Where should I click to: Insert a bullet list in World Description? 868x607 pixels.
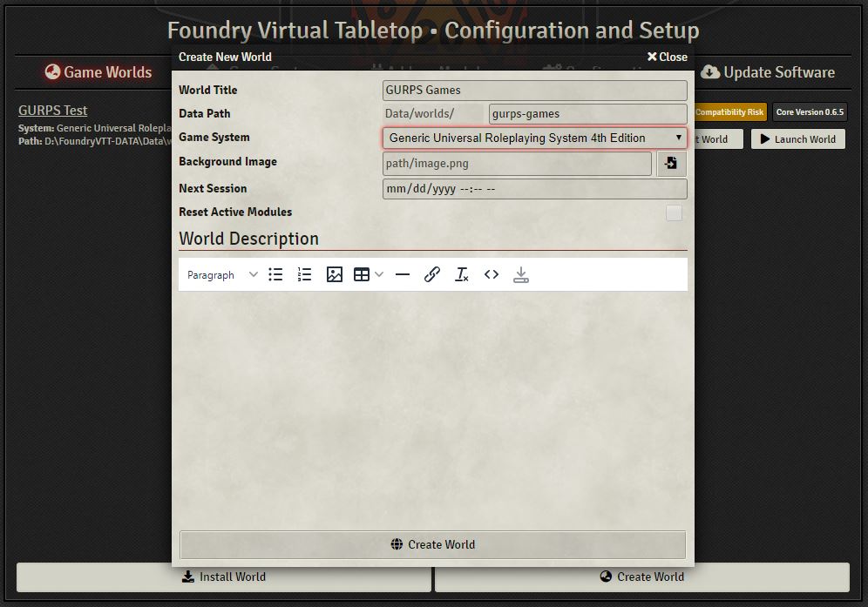pos(275,274)
